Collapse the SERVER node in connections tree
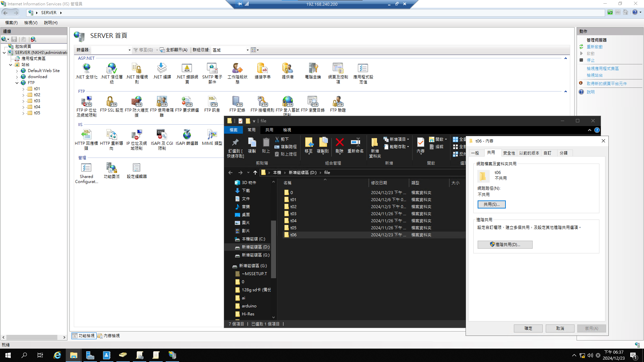Screen dimensions: 644x362 point(4,53)
